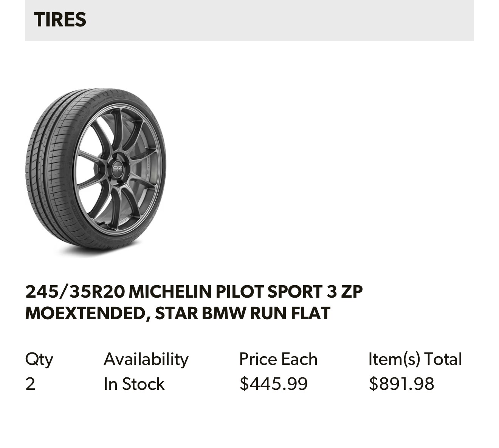499x448 pixels.
Task: Click the Price Each column label
Action: coord(278,359)
